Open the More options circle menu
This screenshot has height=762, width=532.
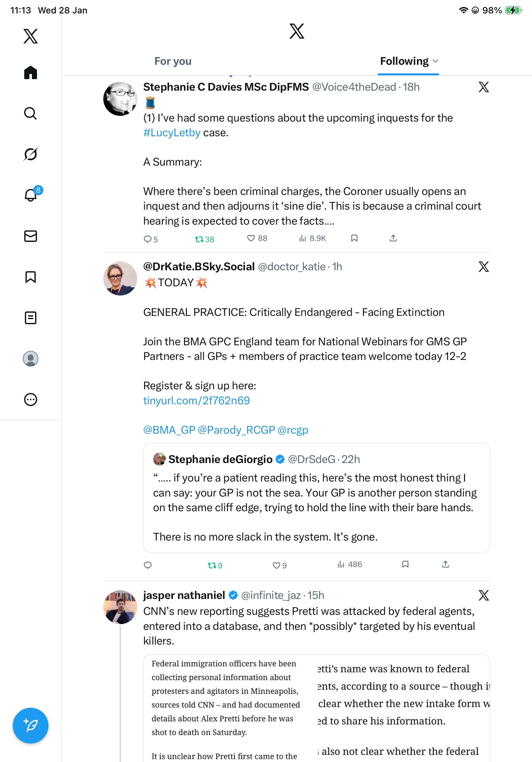pos(31,399)
